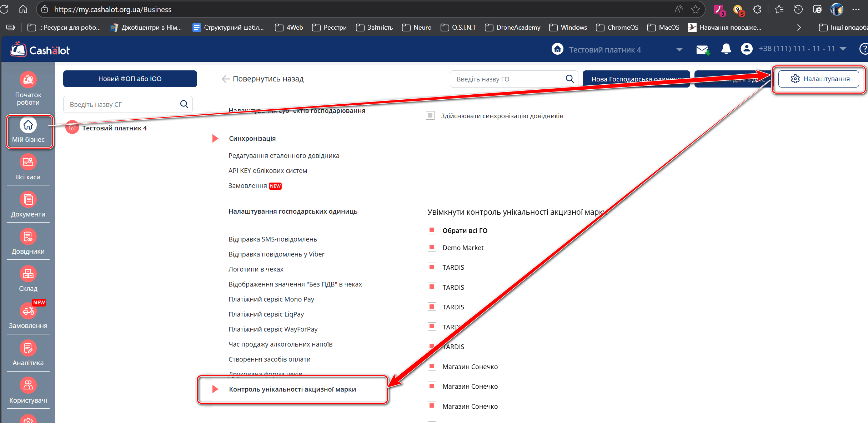Image resolution: width=868 pixels, height=423 pixels.
Task: Open the Склад warehouse icon
Action: 28,274
